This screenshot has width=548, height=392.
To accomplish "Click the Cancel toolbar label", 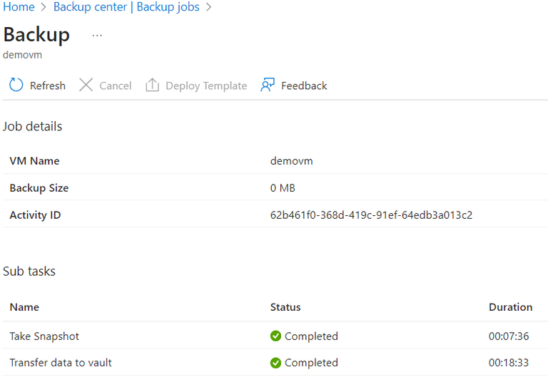I will tap(115, 86).
